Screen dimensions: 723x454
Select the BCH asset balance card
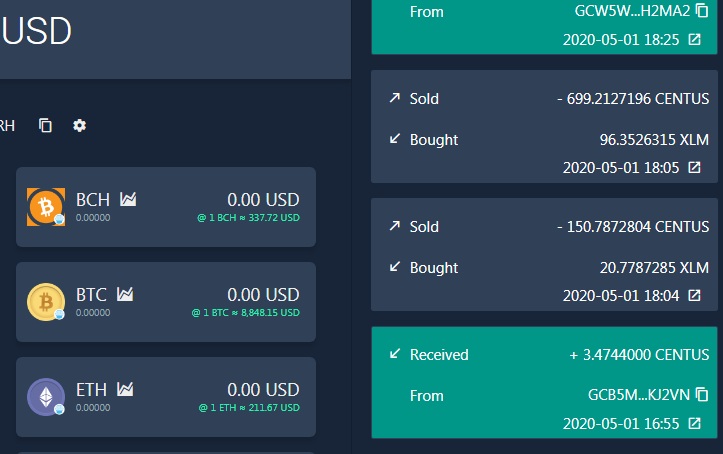click(166, 207)
